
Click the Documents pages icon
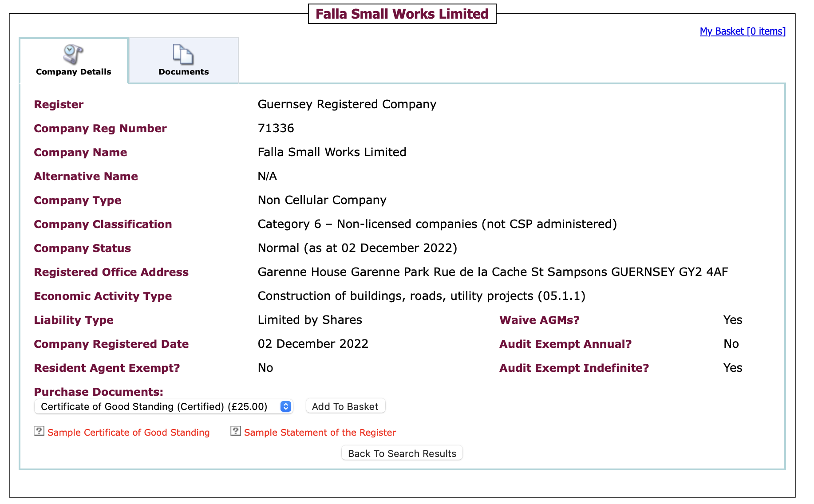(183, 55)
